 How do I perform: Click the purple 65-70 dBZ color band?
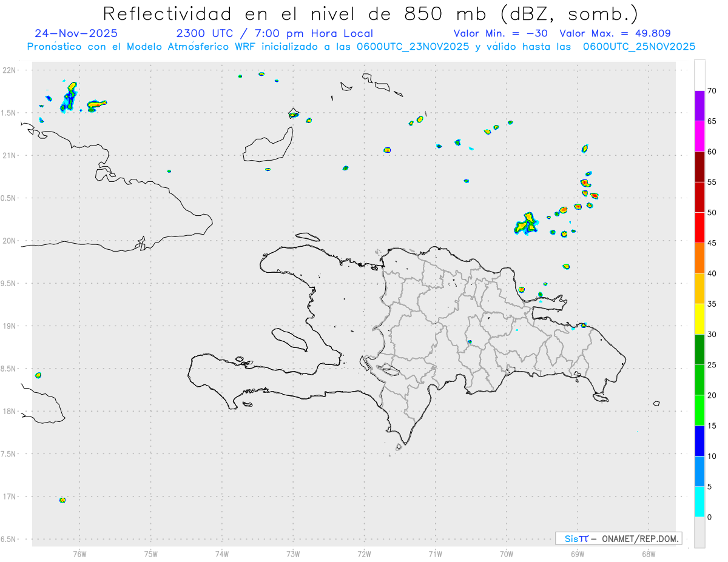[x=699, y=106]
